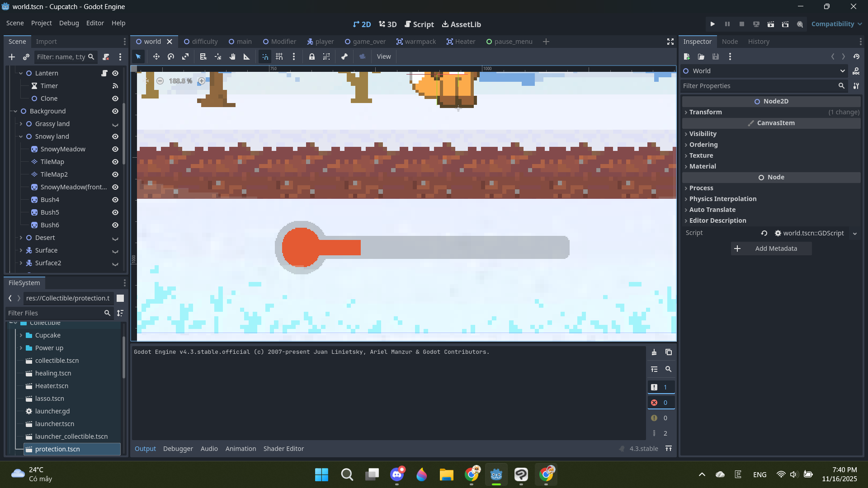The height and width of the screenshot is (488, 868).
Task: Show the hidden Desert node
Action: coord(115,238)
